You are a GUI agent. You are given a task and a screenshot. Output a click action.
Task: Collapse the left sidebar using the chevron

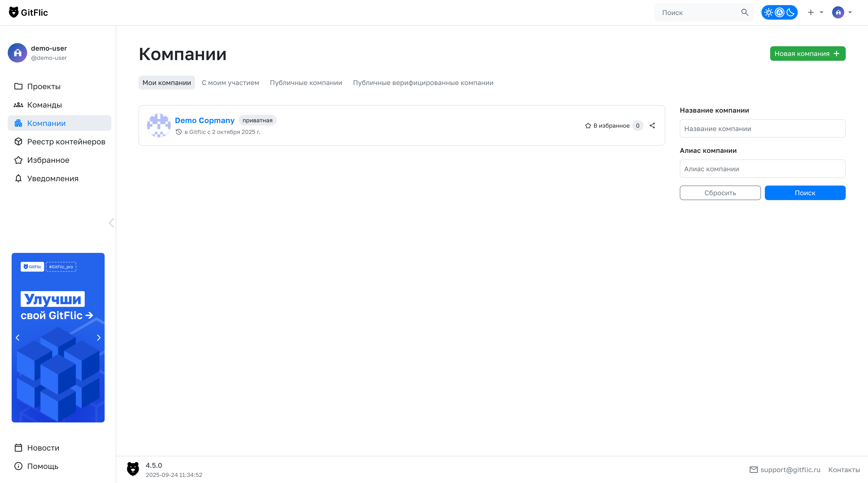(x=112, y=223)
